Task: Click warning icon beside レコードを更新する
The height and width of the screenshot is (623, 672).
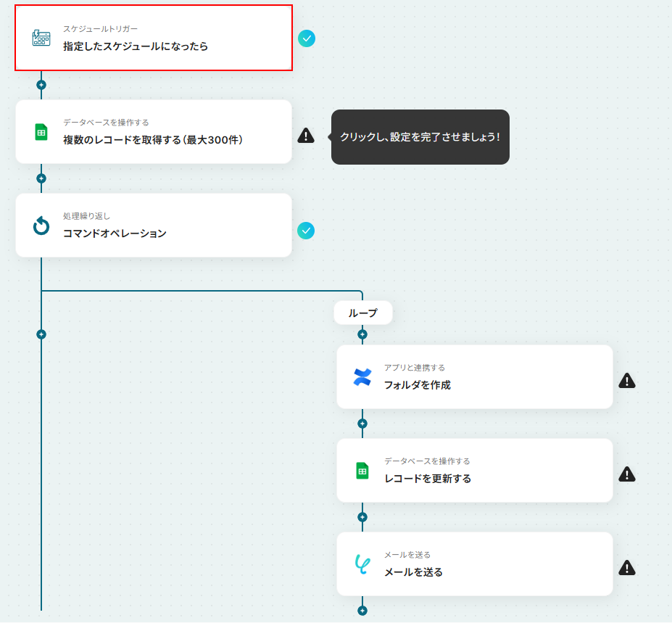Action: [x=627, y=474]
